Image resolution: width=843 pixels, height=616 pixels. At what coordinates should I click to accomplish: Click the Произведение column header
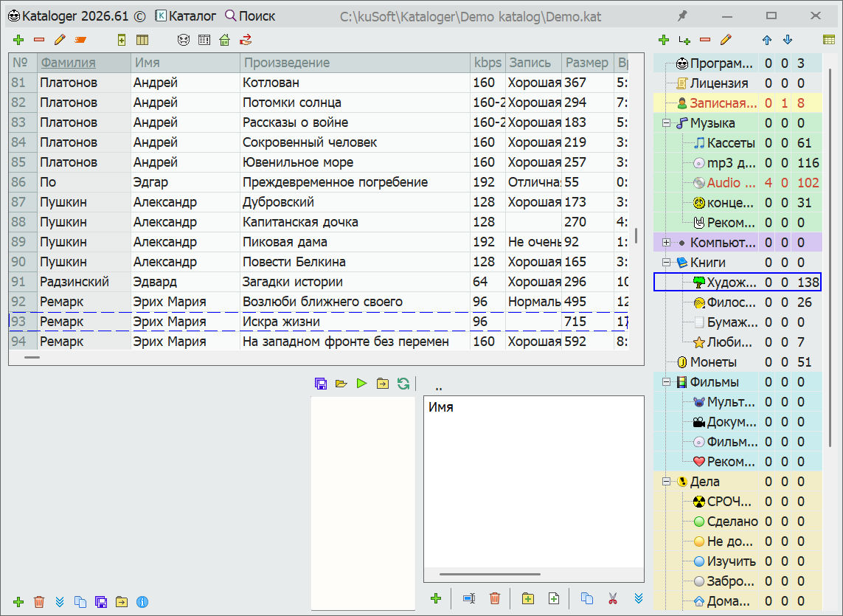click(x=287, y=63)
